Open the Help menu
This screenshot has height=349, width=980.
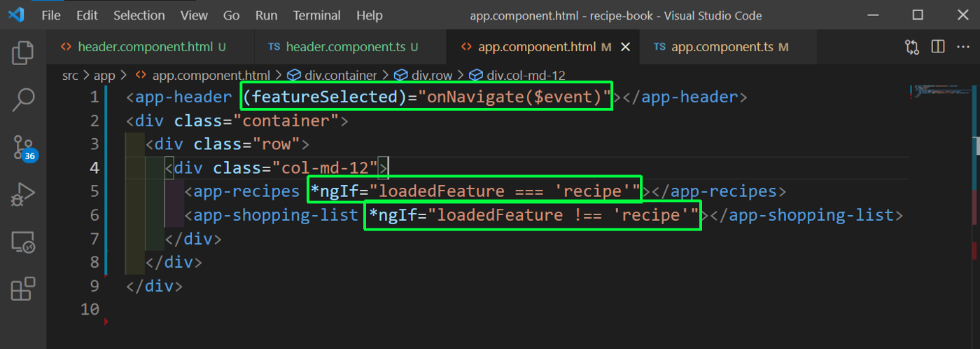[370, 15]
